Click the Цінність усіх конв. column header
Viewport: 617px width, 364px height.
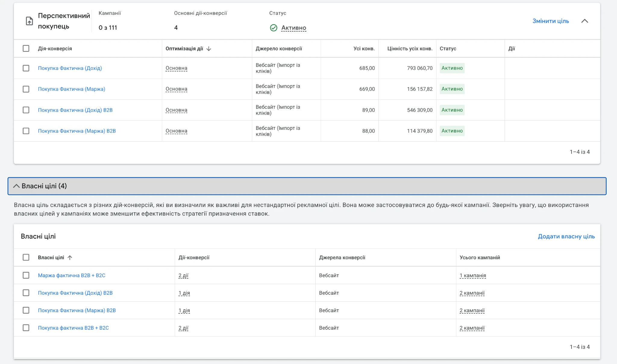pos(410,49)
